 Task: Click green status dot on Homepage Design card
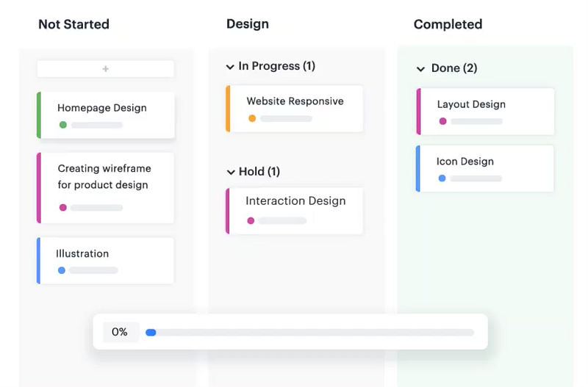pyautogui.click(x=63, y=125)
